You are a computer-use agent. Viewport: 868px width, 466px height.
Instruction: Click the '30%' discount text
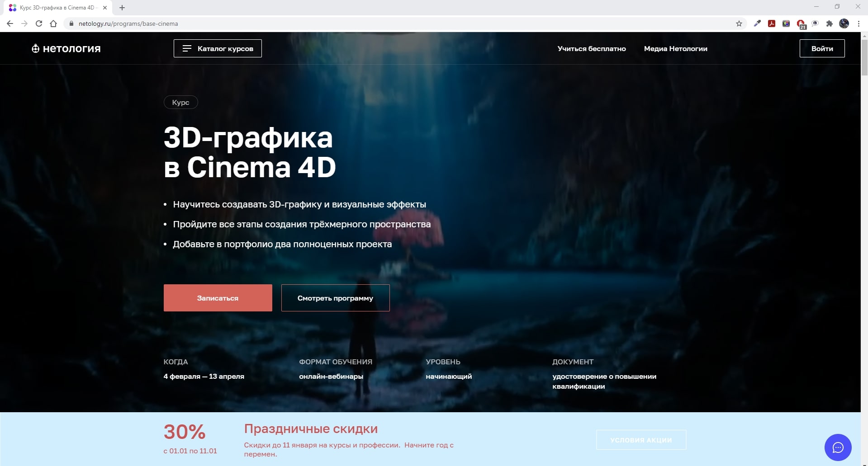click(x=185, y=432)
